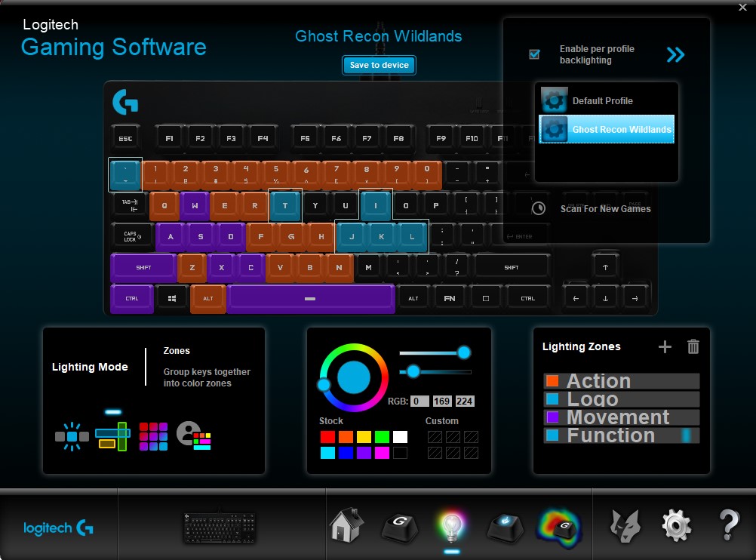Add a new lighting zone
This screenshot has width=756, height=560.
(665, 346)
